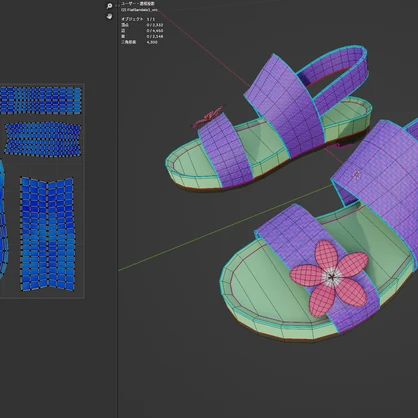Select the tall vertical UV island in the UV editor

47,233
